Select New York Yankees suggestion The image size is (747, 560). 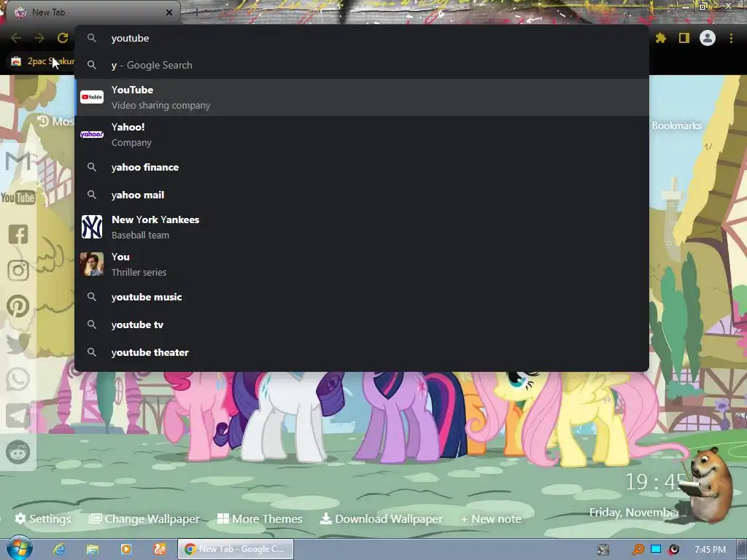[x=362, y=227]
